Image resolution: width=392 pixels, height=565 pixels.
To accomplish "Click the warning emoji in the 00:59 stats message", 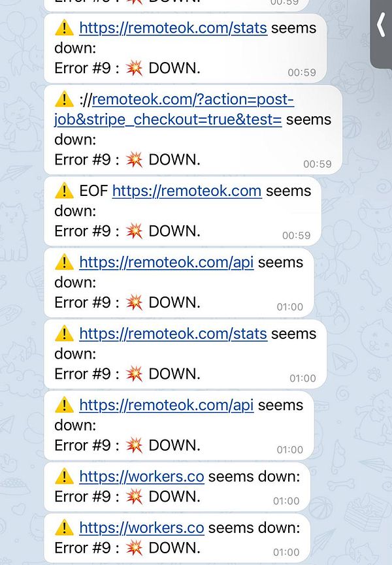I will pyautogui.click(x=64, y=27).
